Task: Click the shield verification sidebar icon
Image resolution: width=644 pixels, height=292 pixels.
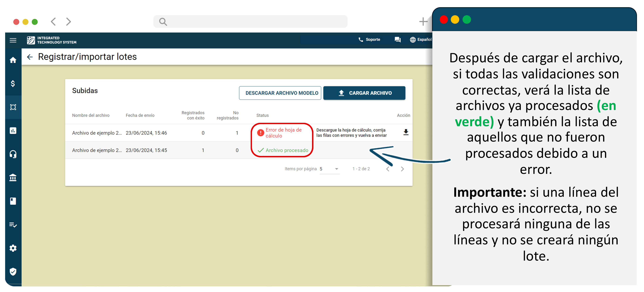Action: pyautogui.click(x=13, y=272)
